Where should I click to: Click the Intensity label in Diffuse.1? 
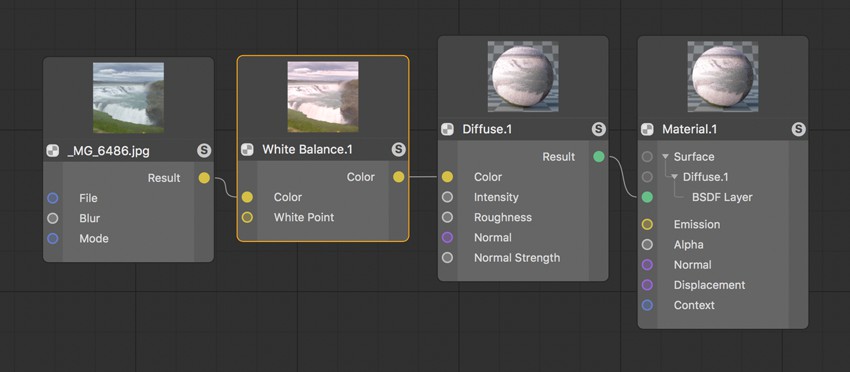coord(496,197)
